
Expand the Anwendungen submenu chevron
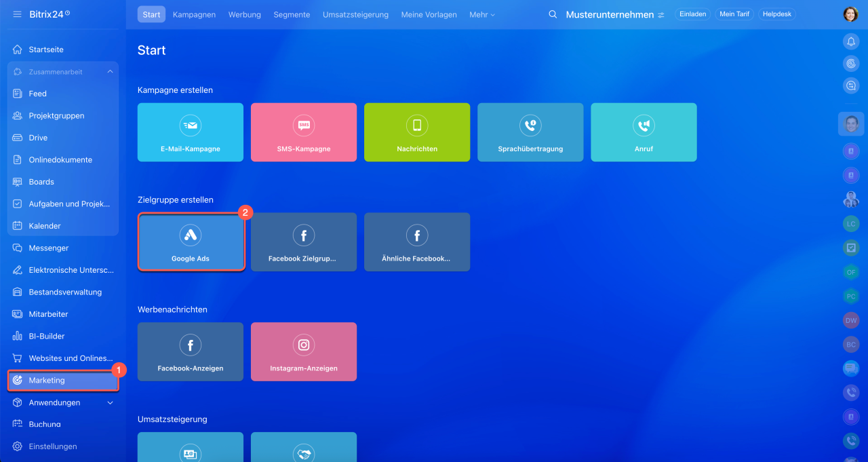[x=110, y=403]
